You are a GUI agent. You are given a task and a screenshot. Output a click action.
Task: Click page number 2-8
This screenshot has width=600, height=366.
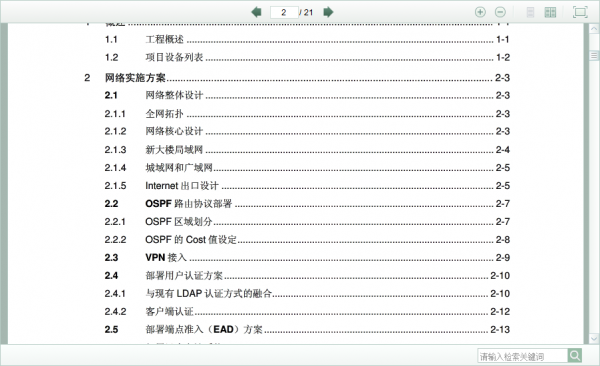point(503,240)
